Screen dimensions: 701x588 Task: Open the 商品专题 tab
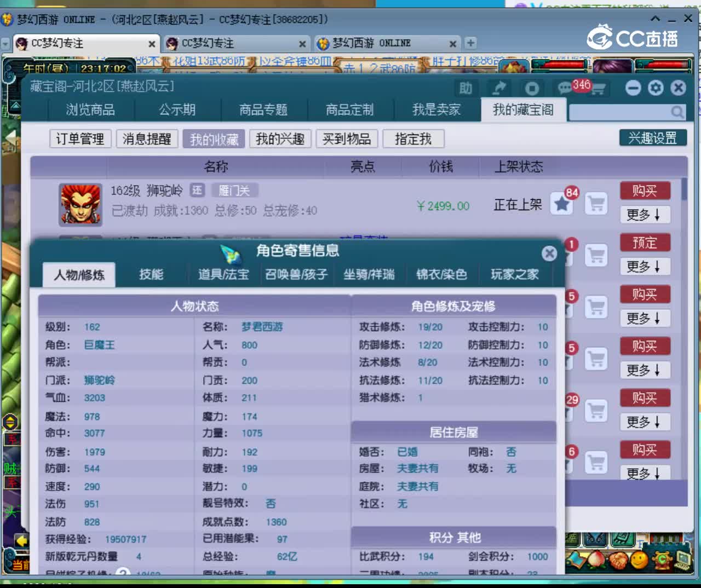[x=263, y=110]
